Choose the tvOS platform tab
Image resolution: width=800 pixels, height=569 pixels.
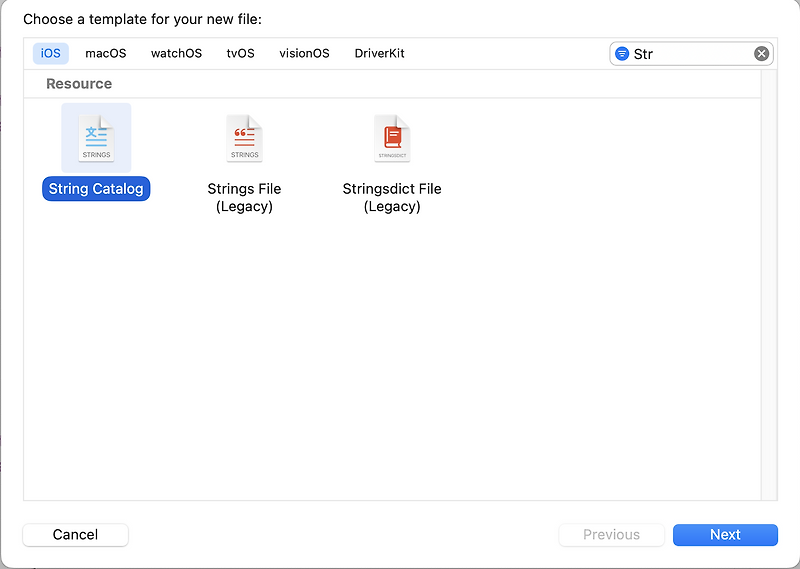241,53
